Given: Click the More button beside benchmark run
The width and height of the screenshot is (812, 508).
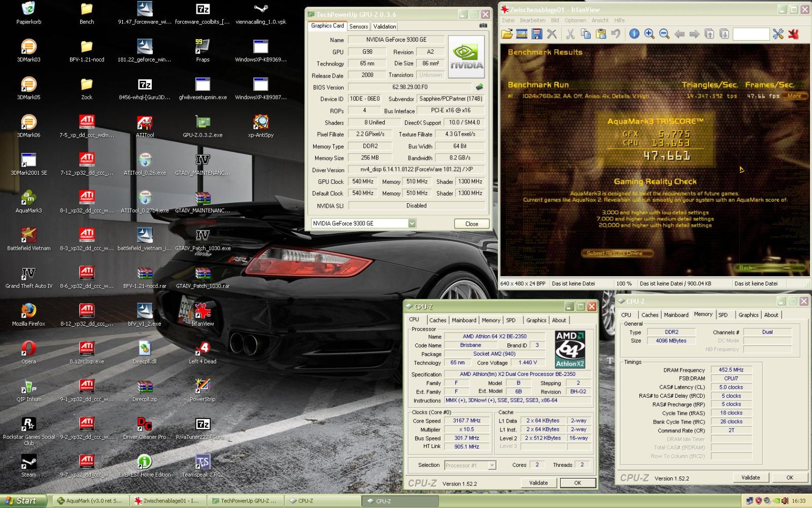Looking at the screenshot, I should click(x=794, y=96).
